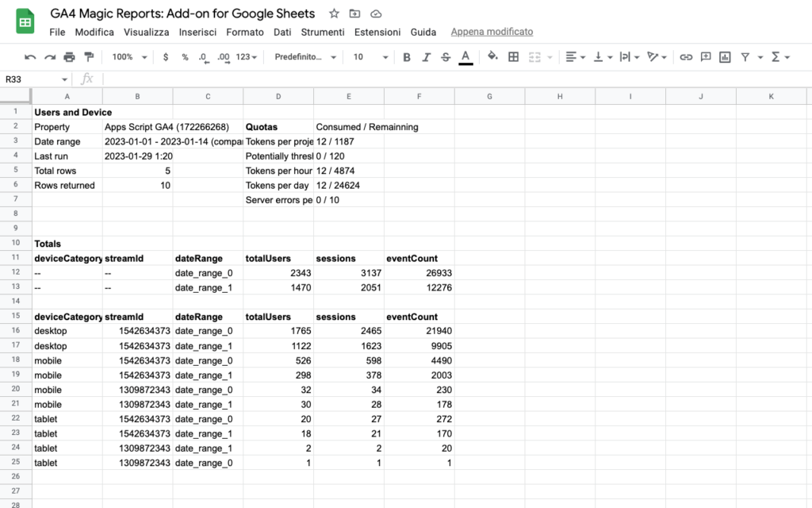Viewport: 812px width, 508px height.
Task: Click the Name box showing R33
Action: coord(31,79)
